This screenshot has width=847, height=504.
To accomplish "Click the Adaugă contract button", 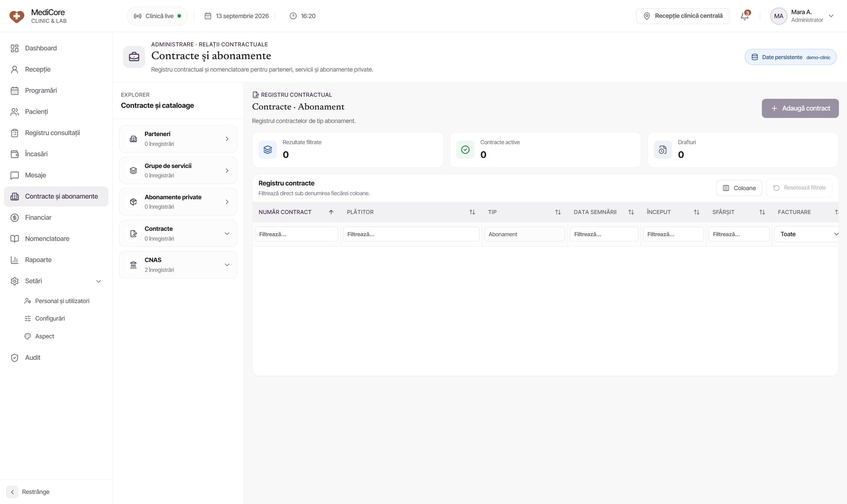I will 800,108.
